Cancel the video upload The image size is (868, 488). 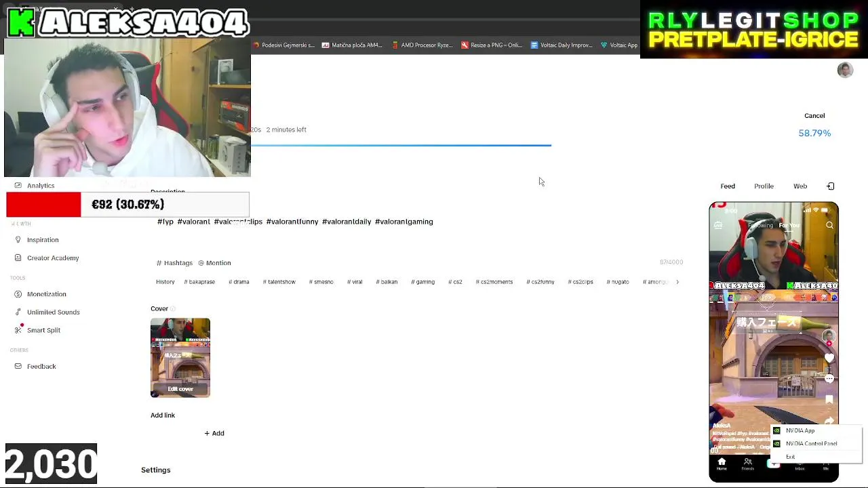814,116
